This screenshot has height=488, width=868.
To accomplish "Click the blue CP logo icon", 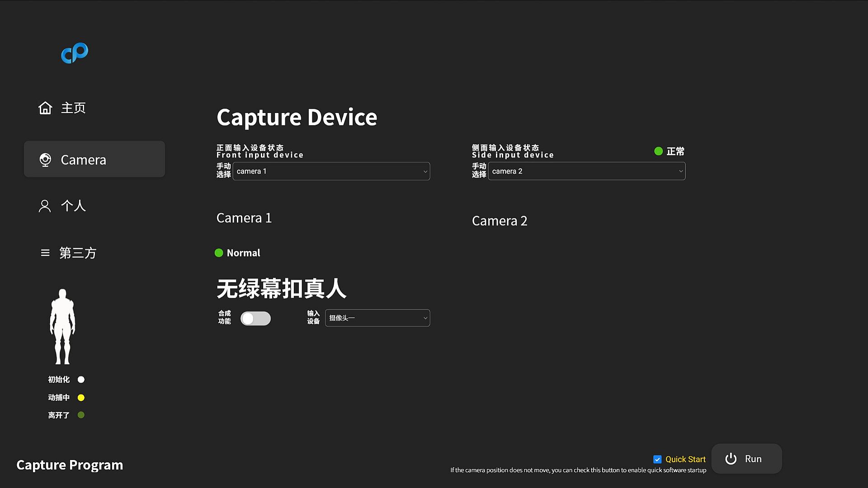I will pyautogui.click(x=75, y=53).
